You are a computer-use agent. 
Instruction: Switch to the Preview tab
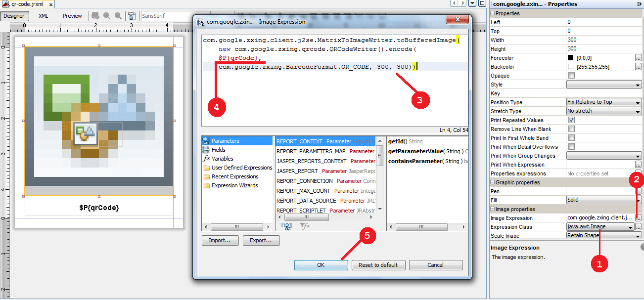[x=72, y=15]
